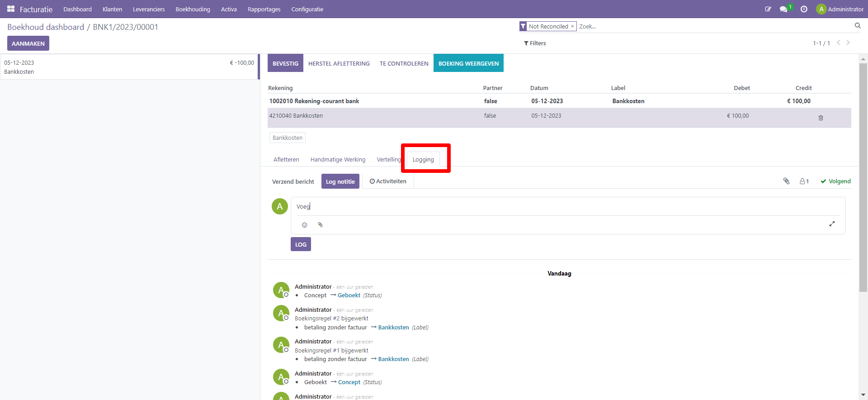Go to next record page arrow
The image size is (868, 400).
click(848, 43)
